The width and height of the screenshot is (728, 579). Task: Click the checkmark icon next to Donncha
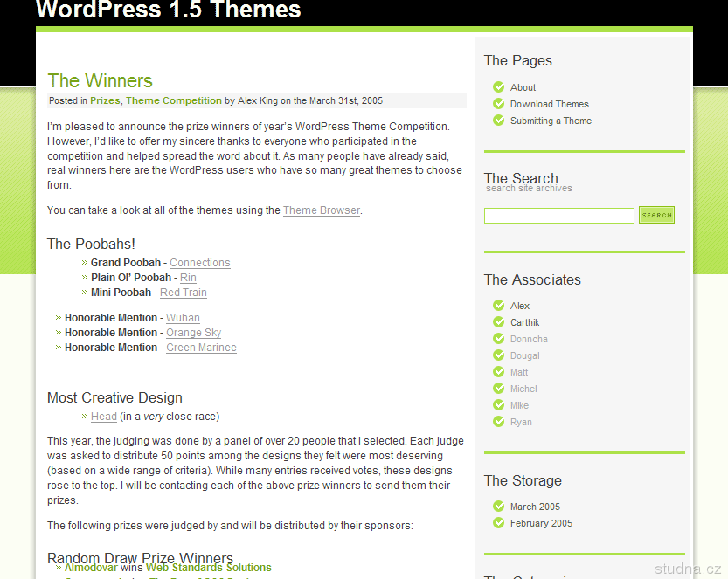point(499,339)
